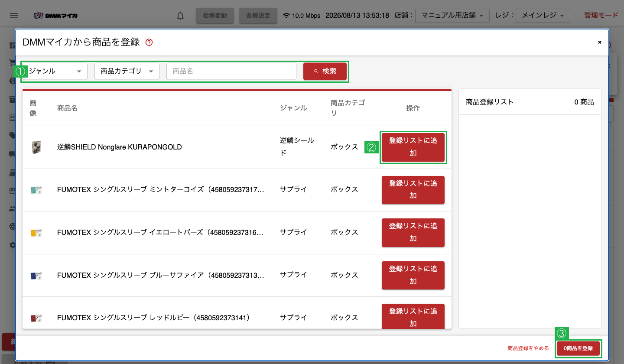
Task: Click the 逆鱗シールド genre cell
Action: pos(297,146)
